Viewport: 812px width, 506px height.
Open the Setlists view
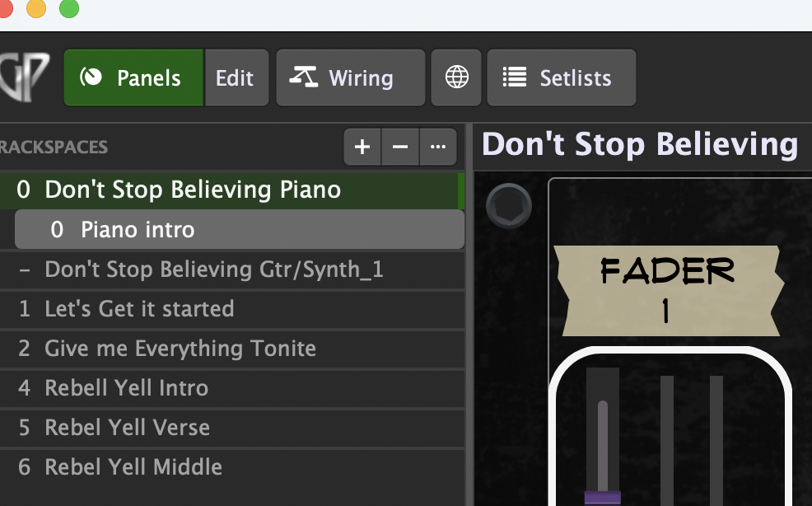pos(561,78)
